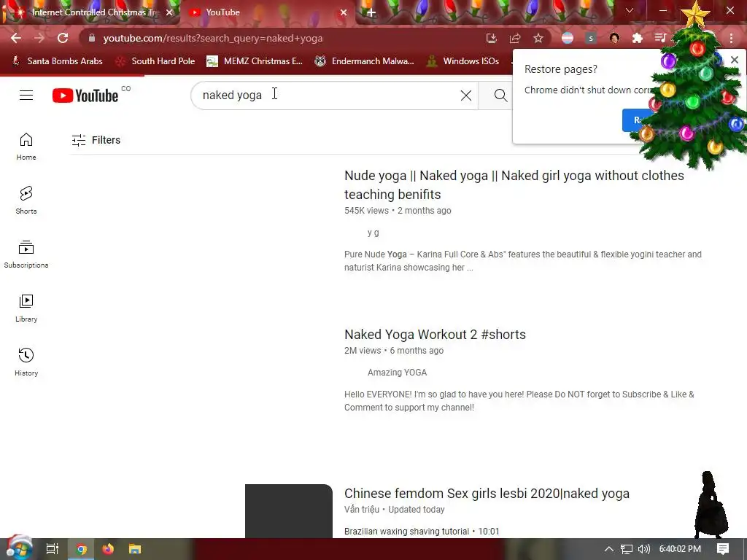The image size is (747, 560).
Task: Open Library in the sidebar
Action: pos(26,308)
